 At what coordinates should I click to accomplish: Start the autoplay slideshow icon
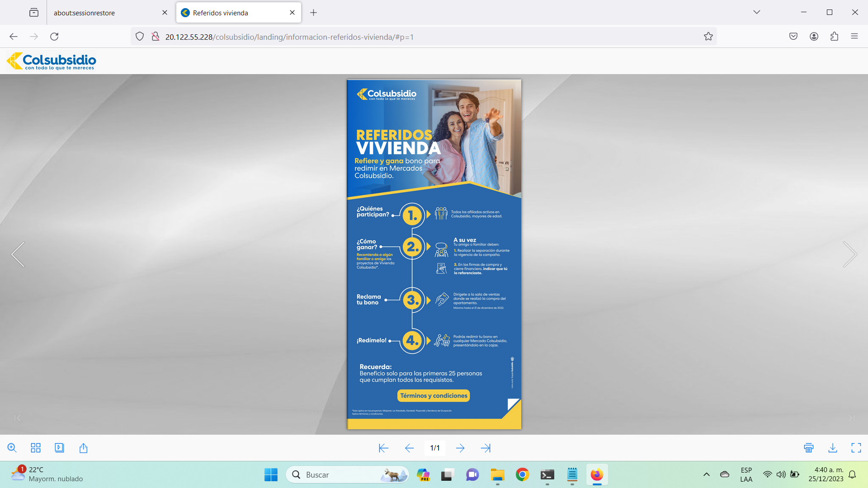(x=59, y=448)
